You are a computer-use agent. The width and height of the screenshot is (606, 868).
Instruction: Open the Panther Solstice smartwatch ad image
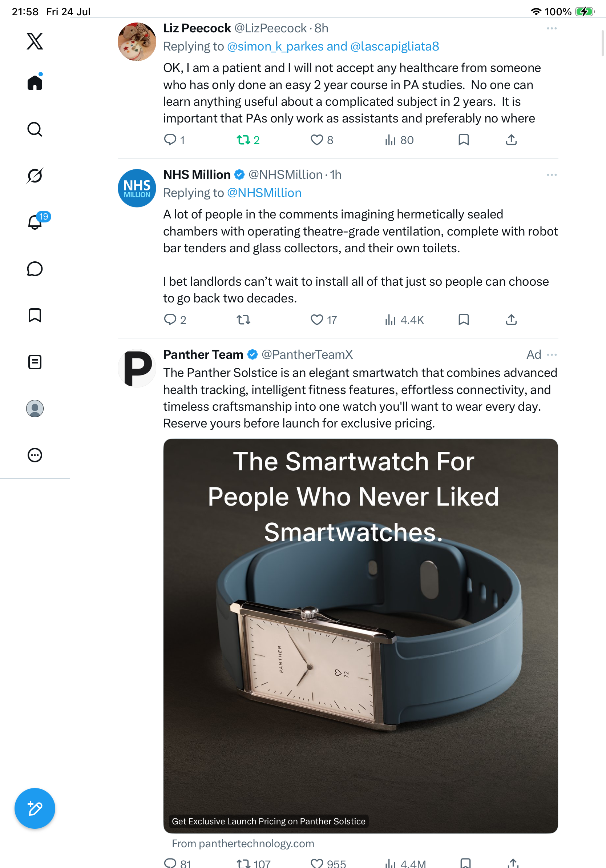click(x=360, y=636)
